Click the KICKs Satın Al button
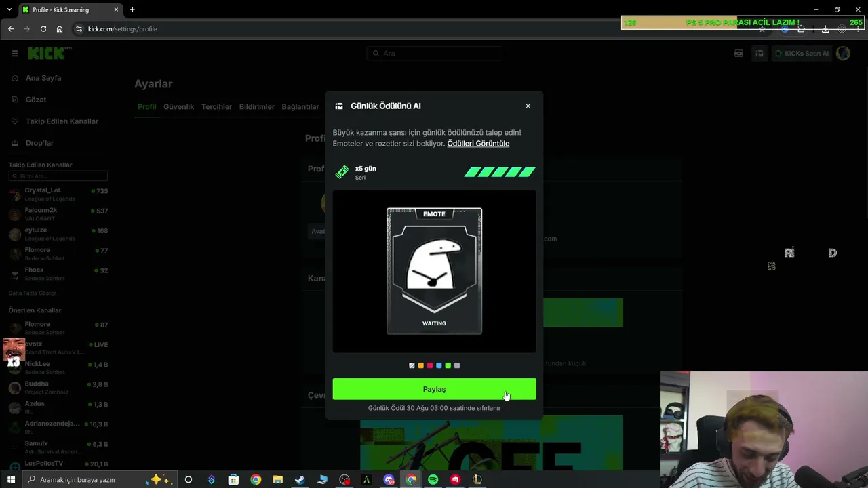868x488 pixels. point(802,54)
